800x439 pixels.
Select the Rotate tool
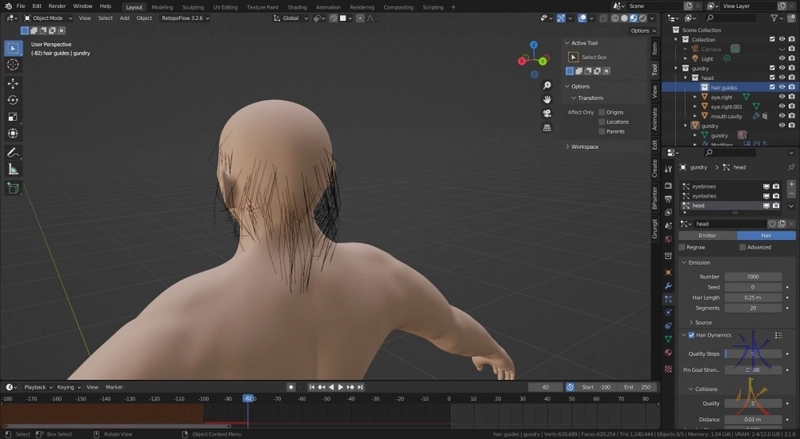pos(13,100)
